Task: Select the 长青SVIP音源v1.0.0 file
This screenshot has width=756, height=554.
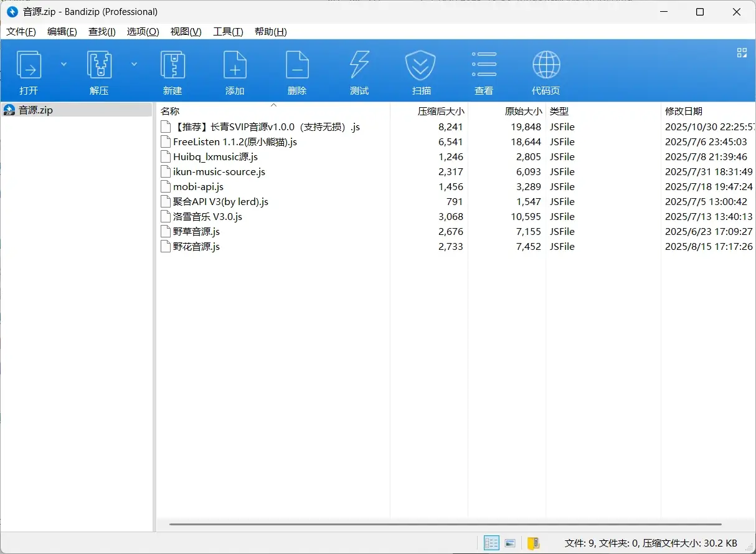Action: click(266, 127)
